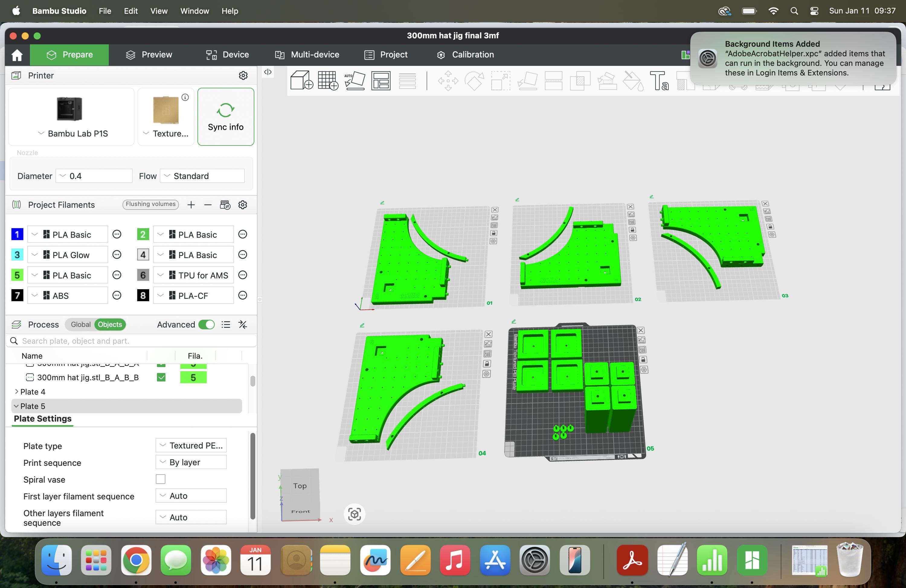Viewport: 906px width, 588px height.
Task: Open the Window menu
Action: (x=194, y=11)
